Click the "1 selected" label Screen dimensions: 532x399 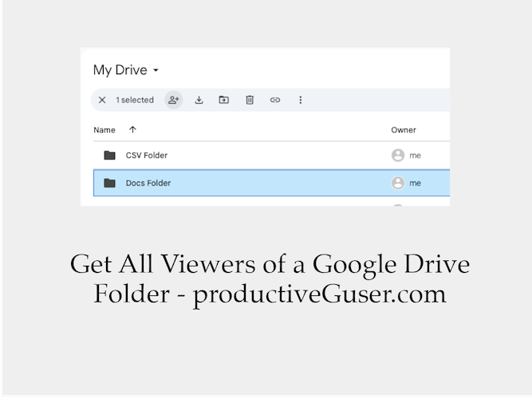click(135, 100)
